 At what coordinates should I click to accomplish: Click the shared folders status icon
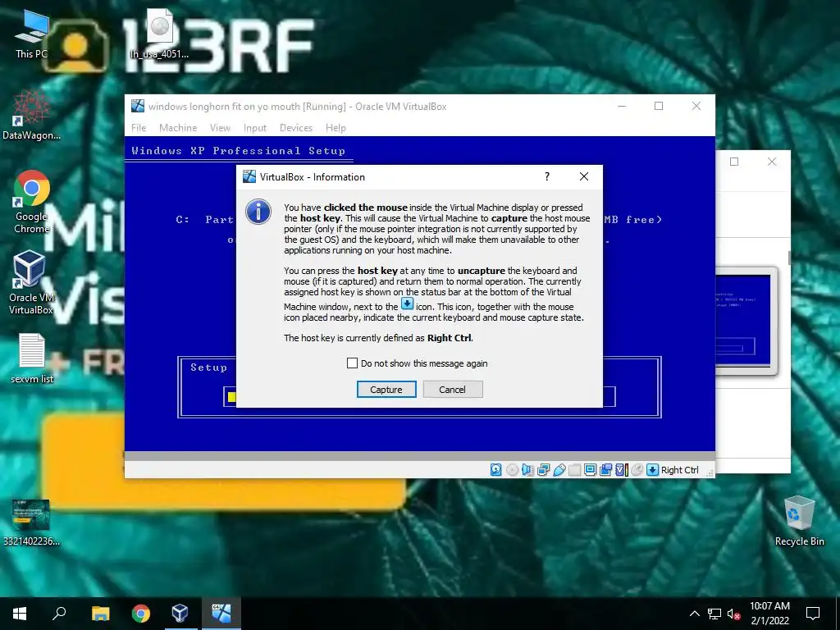tap(574, 470)
